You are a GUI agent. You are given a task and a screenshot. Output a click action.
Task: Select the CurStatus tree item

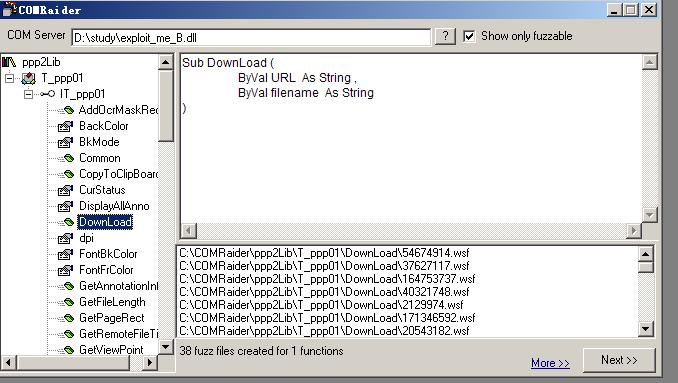coord(102,190)
